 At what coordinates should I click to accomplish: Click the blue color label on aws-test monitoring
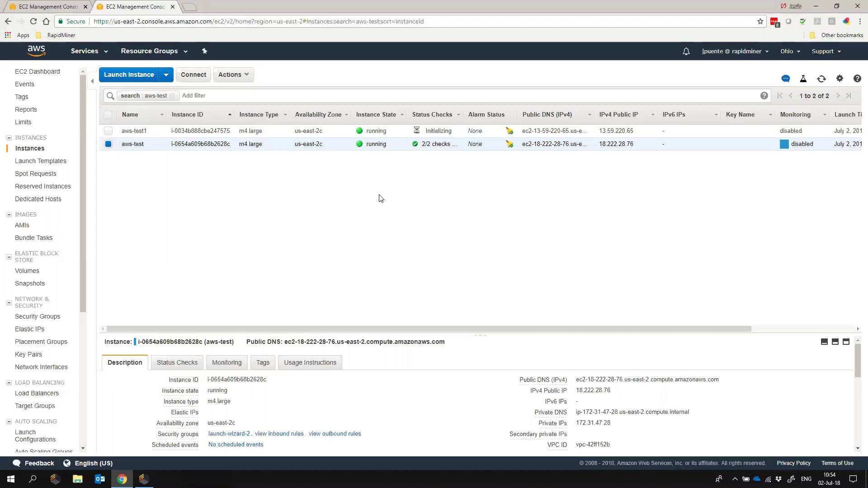tap(784, 144)
